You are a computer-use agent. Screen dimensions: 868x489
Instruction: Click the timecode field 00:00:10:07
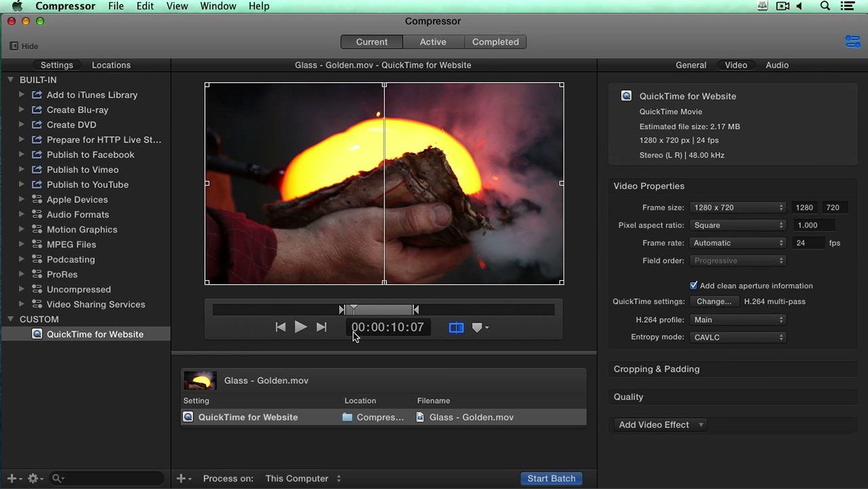coord(387,327)
